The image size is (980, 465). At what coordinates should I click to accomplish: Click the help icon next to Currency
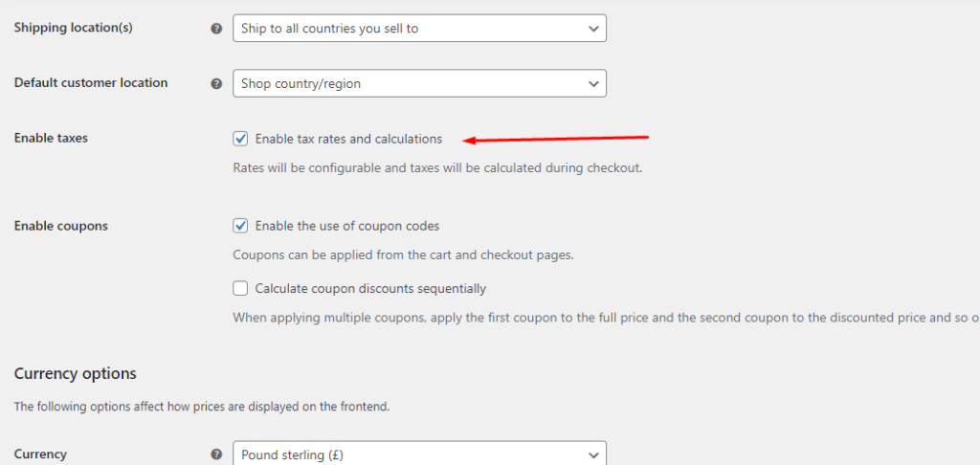click(216, 454)
